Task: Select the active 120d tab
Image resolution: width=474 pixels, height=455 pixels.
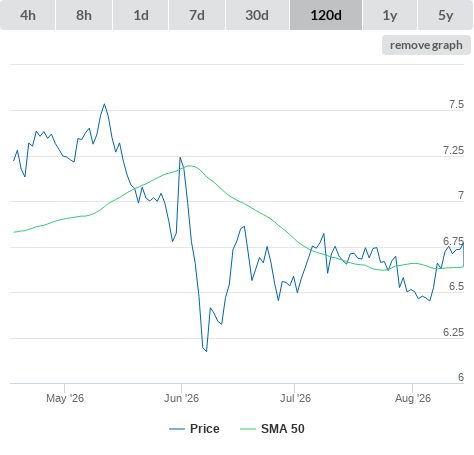Action: click(x=326, y=15)
